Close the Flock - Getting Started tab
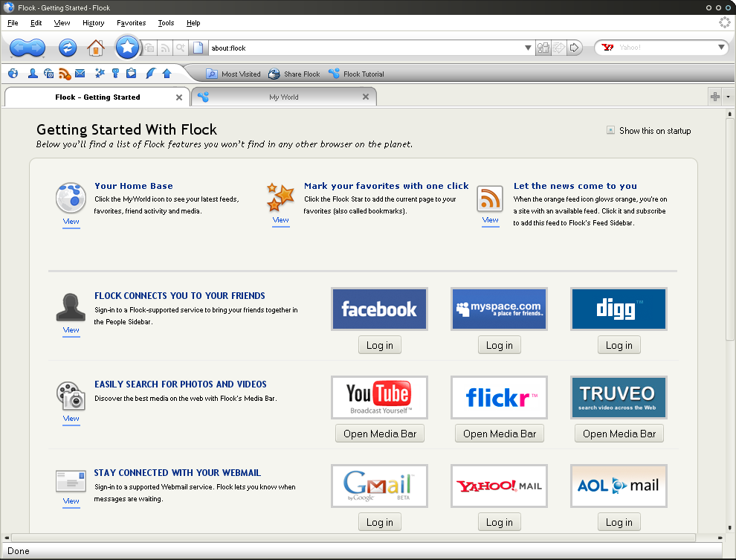The height and width of the screenshot is (560, 736). pyautogui.click(x=179, y=97)
